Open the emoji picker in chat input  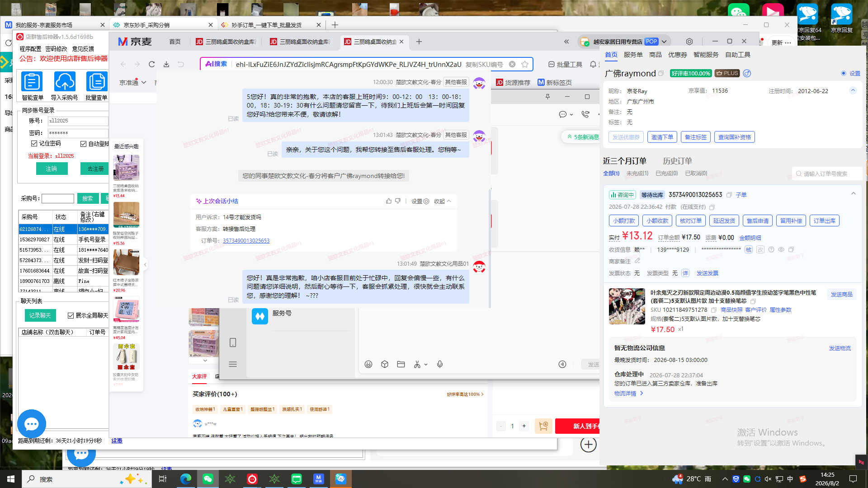[x=368, y=364]
